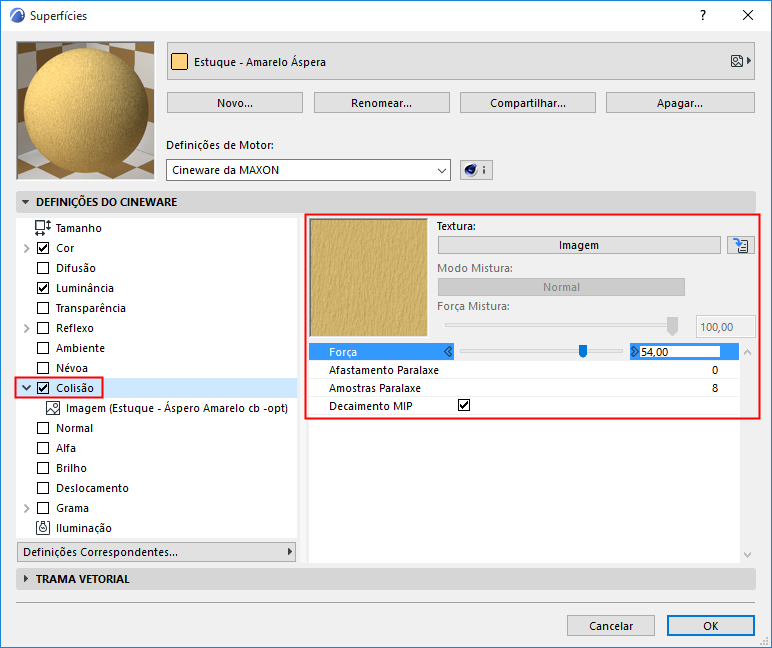Click the rendered sphere preview

tap(86, 111)
